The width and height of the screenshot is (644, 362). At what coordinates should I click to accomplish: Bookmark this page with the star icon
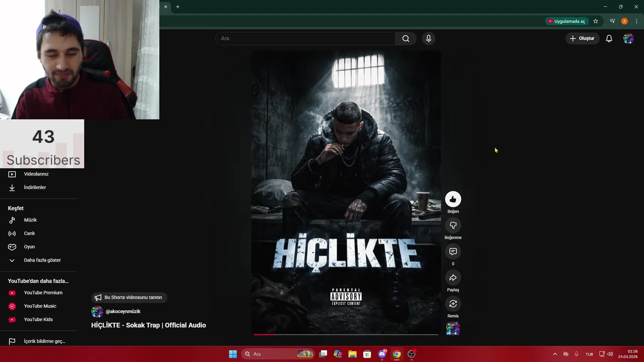[596, 21]
